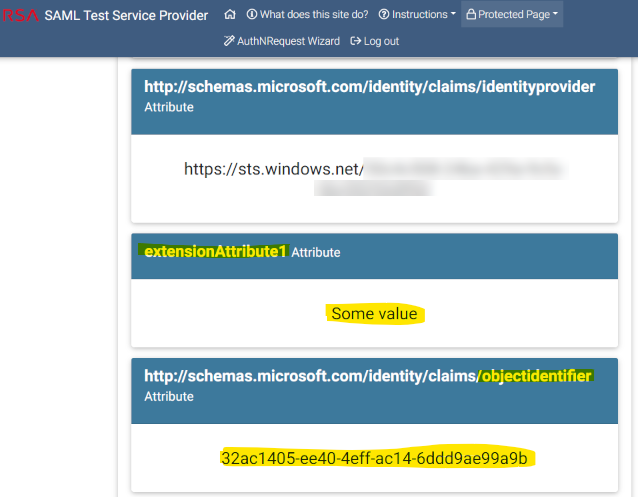Viewport: 638px width, 497px height.
Task: Click the info circle icon in navbar
Action: (x=252, y=15)
